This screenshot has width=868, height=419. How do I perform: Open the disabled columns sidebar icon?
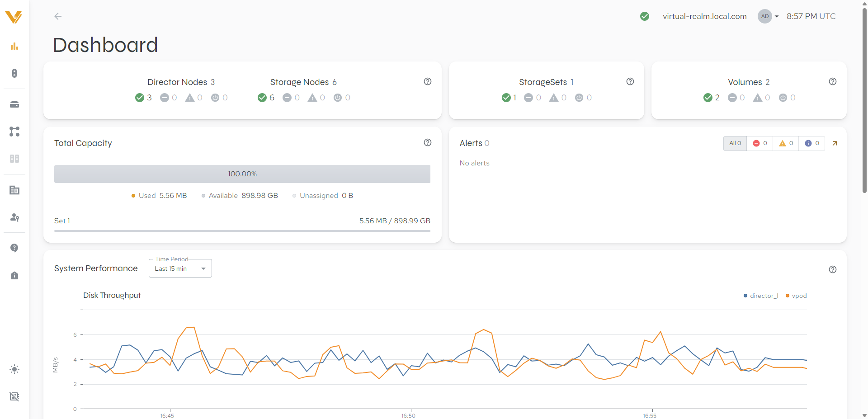[14, 159]
